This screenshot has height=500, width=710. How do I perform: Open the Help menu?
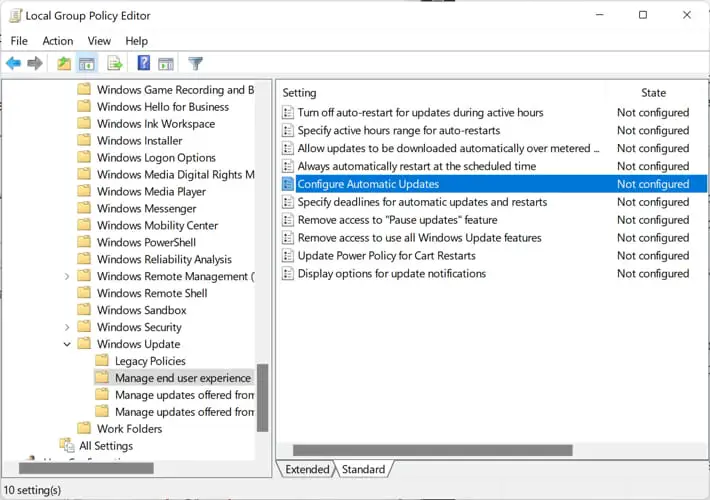(x=136, y=41)
